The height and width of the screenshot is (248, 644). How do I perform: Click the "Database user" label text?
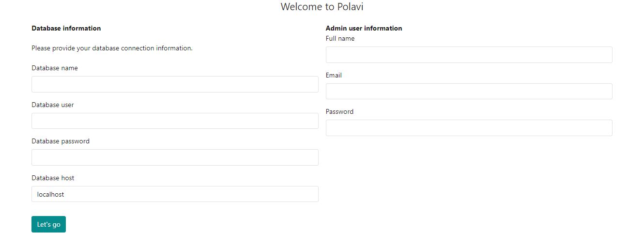53,105
